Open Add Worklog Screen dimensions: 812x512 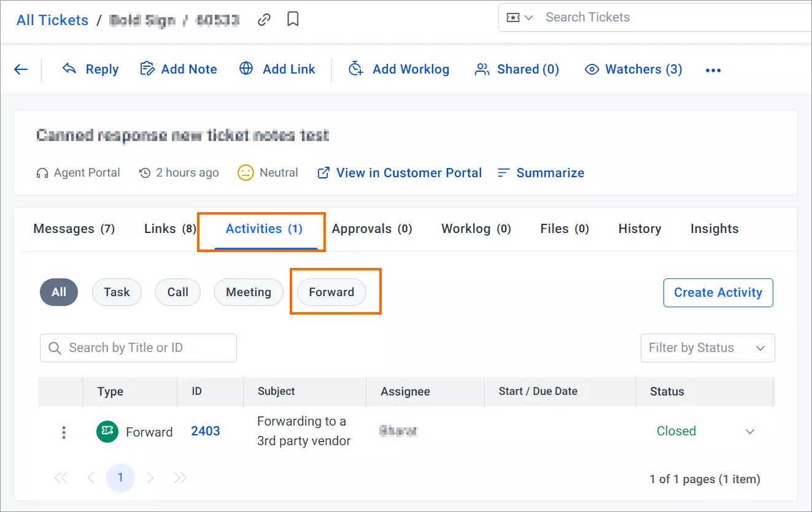point(399,69)
